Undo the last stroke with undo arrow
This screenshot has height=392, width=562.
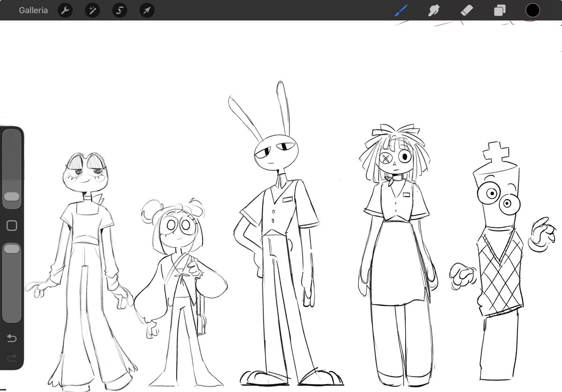pos(12,338)
